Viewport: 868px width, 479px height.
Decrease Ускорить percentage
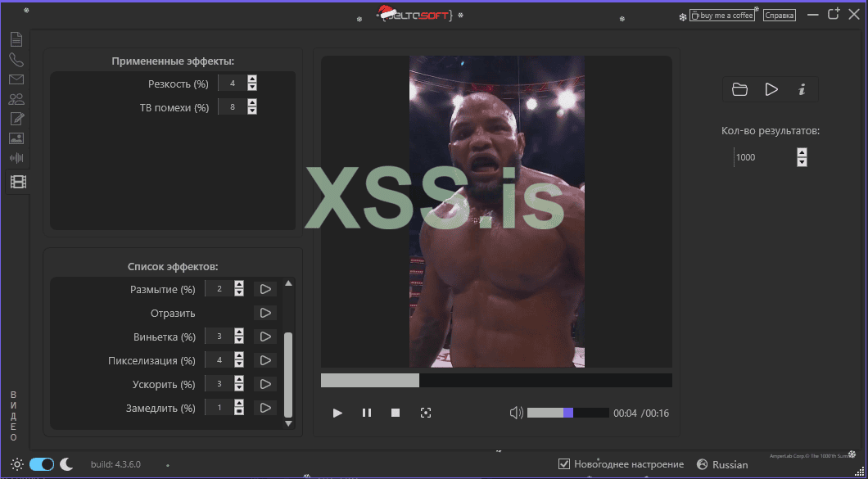point(239,387)
